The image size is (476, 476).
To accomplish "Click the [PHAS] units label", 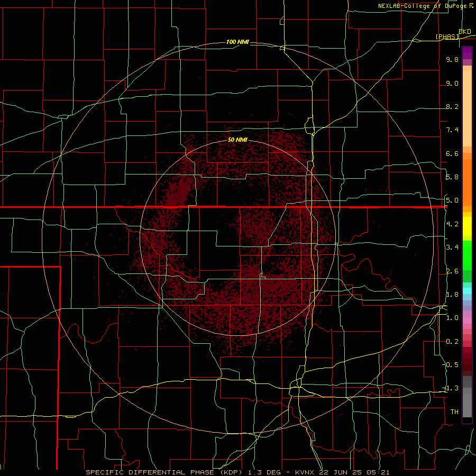I will 447,36.
